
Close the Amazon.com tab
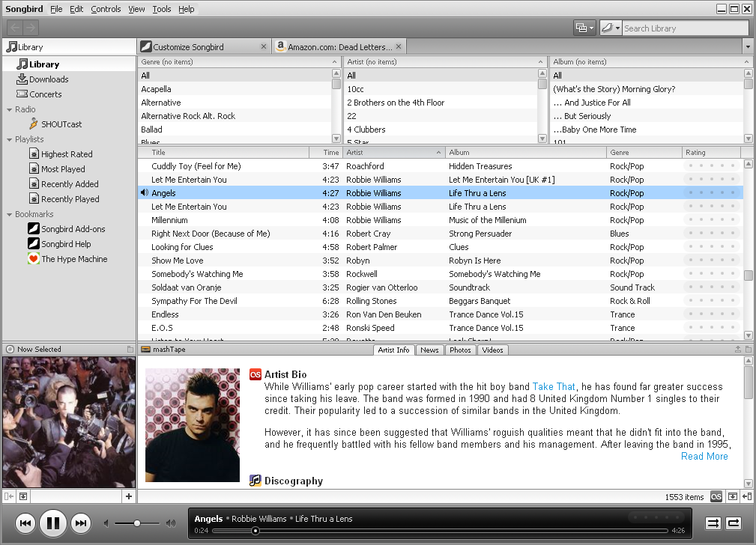399,46
